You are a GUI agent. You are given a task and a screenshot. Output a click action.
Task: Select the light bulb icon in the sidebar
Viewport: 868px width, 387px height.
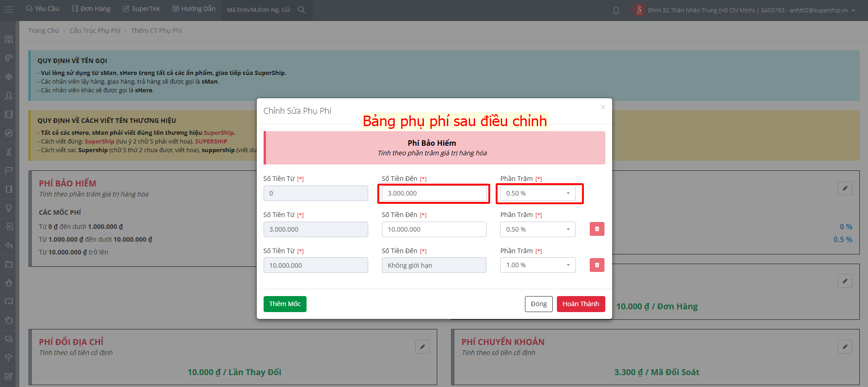[x=9, y=208]
